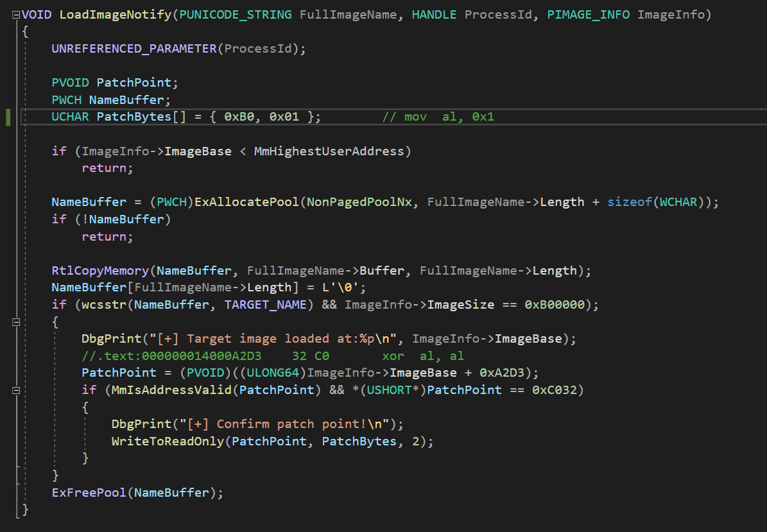The width and height of the screenshot is (767, 532).
Task: Select the UCHAR keyword
Action: (x=71, y=117)
